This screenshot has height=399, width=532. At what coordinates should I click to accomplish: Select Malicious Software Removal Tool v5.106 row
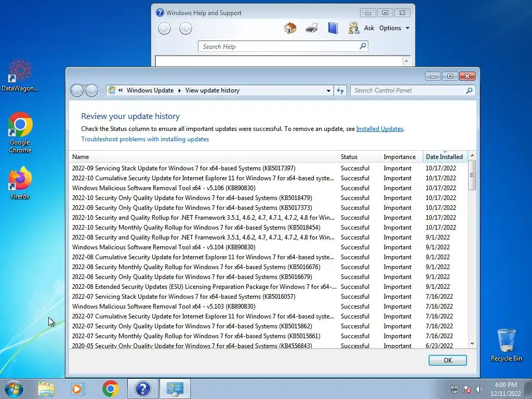coord(268,188)
